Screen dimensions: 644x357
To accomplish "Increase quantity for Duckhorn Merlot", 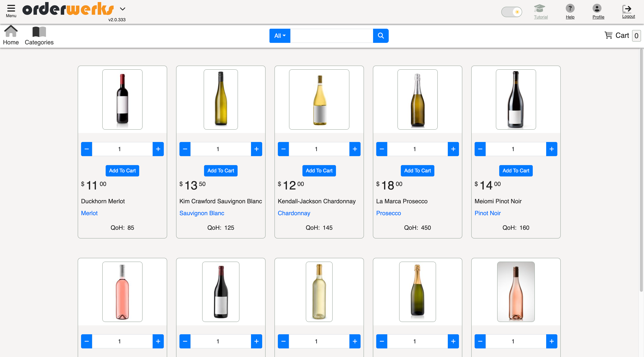I will (158, 149).
